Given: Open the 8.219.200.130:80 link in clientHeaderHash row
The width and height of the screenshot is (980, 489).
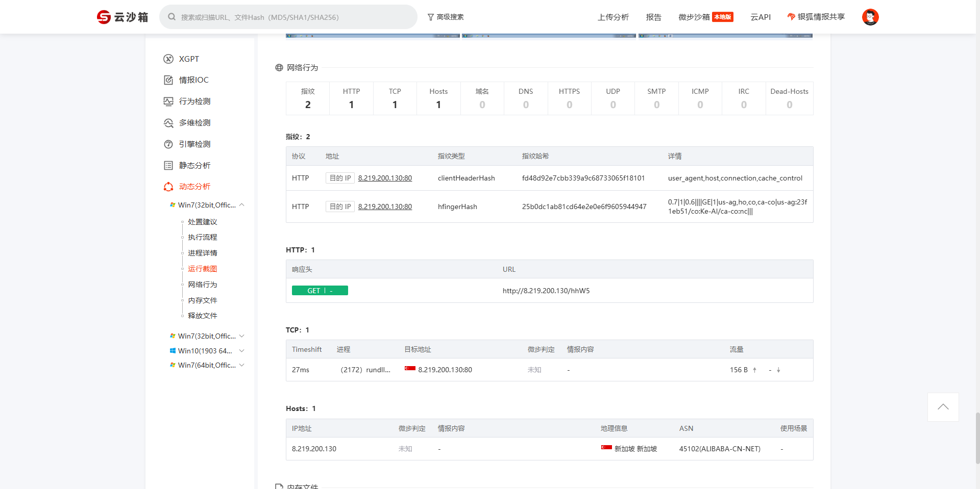Looking at the screenshot, I should [x=385, y=178].
